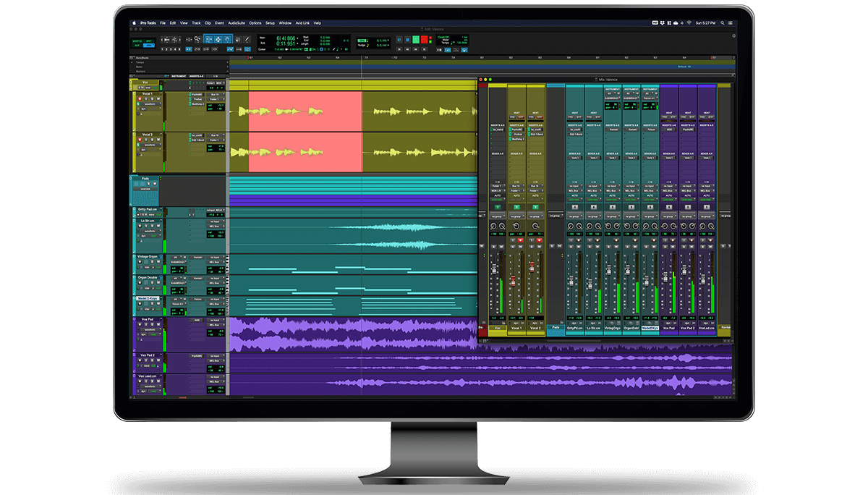Open the Setup menu

coord(270,23)
